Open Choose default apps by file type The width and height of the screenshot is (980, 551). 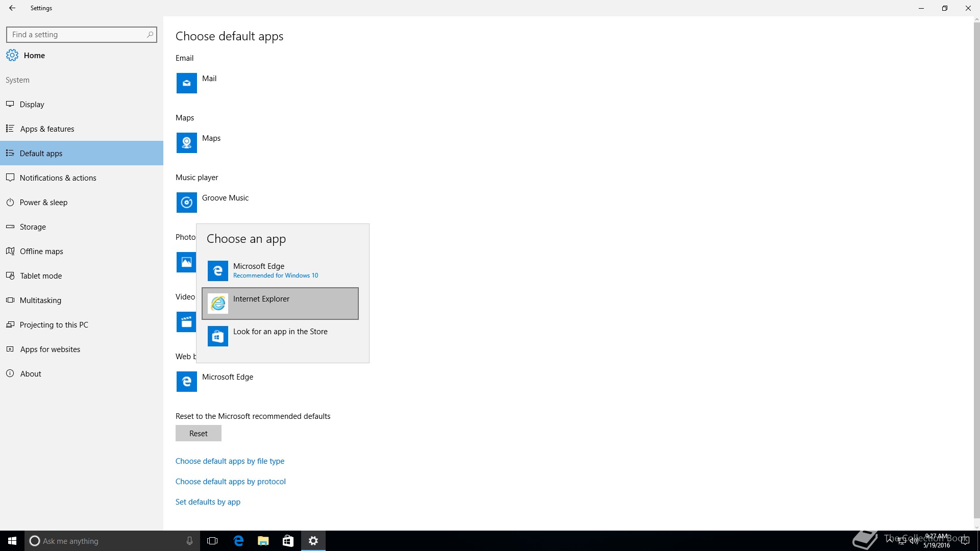230,461
